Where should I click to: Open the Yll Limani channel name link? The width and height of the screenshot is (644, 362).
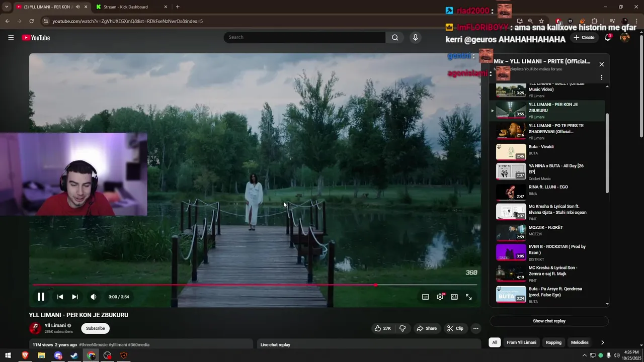click(55, 325)
